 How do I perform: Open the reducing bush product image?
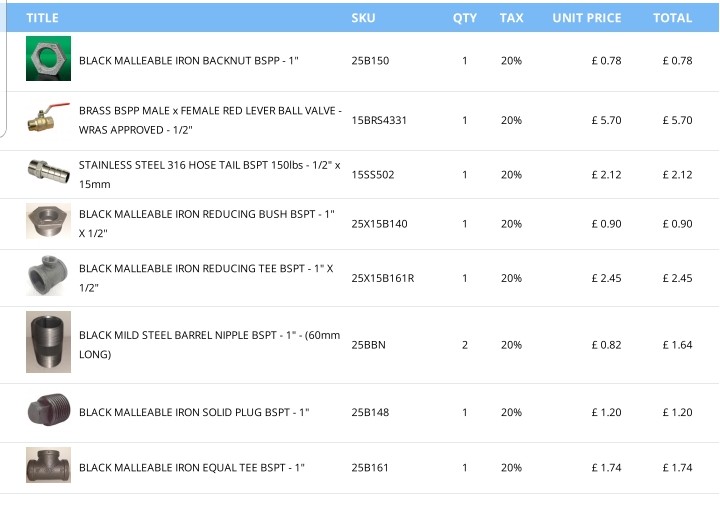point(48,221)
